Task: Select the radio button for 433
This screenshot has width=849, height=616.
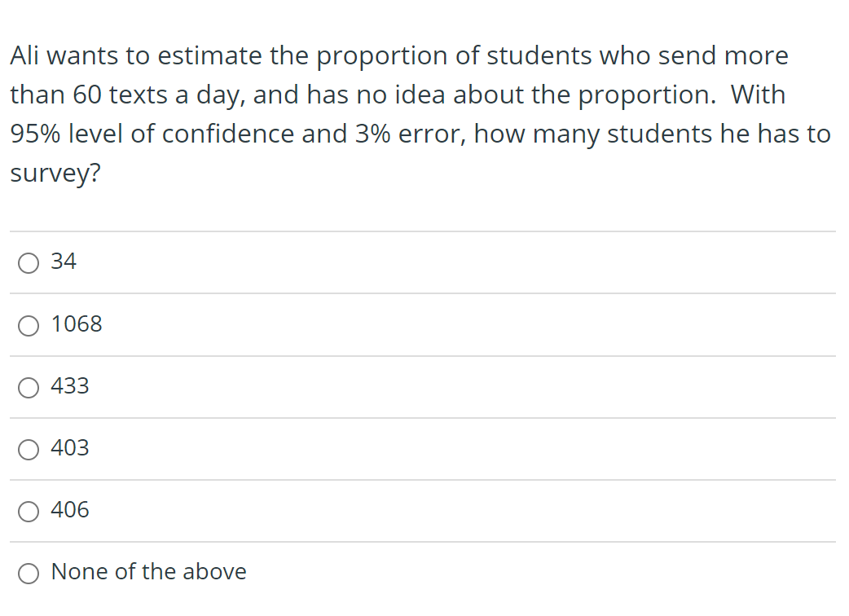Action: tap(29, 387)
